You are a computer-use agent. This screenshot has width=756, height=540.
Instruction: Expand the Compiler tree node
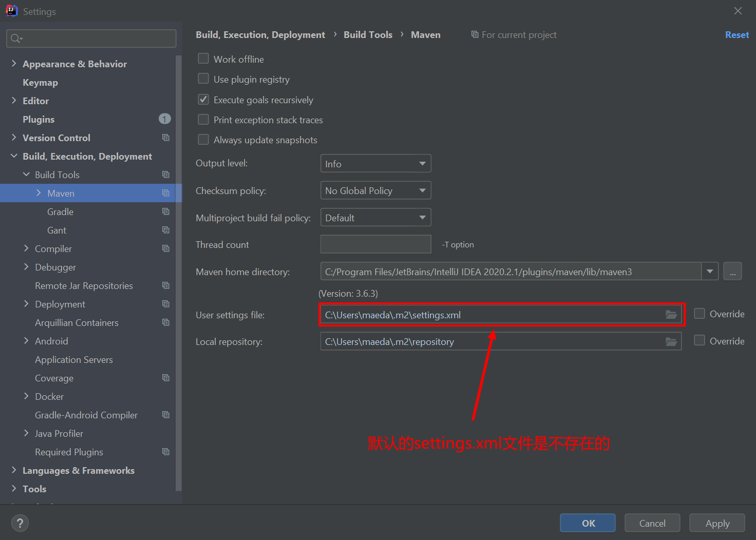coord(26,248)
